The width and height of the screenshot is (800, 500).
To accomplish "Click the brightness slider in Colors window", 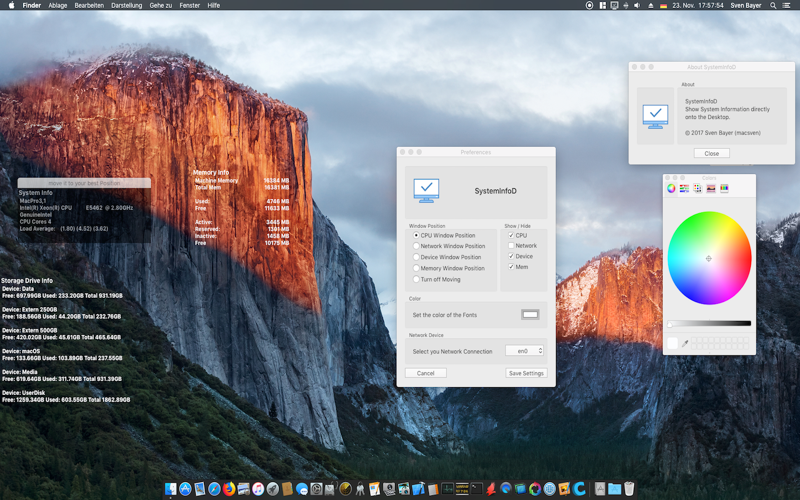I will click(709, 323).
